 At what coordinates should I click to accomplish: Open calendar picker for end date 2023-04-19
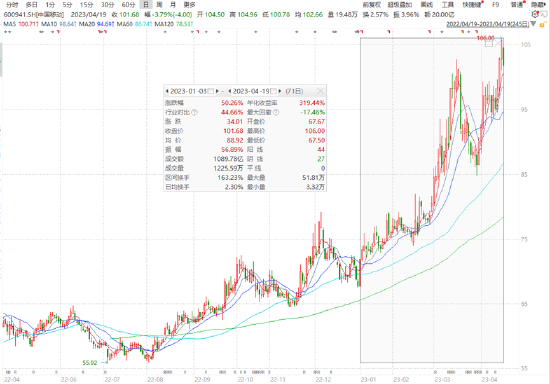tap(273, 91)
